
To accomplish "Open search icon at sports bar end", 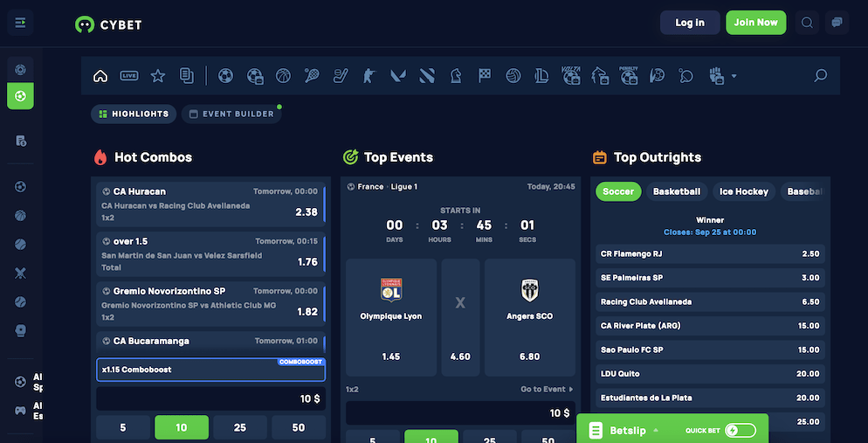I will 820,76.
